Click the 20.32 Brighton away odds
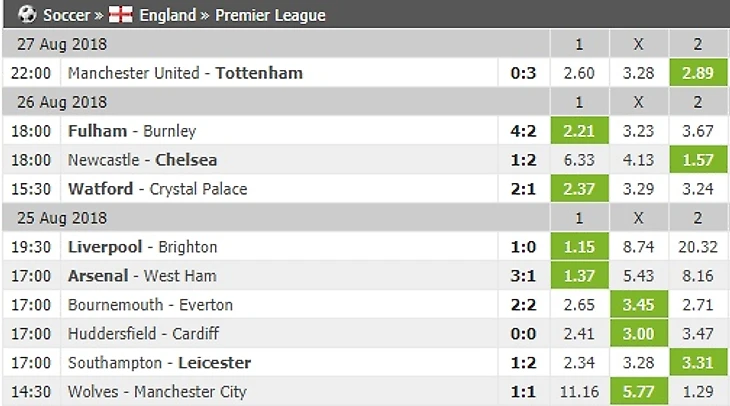Viewport: 730px width, 406px height. (698, 247)
